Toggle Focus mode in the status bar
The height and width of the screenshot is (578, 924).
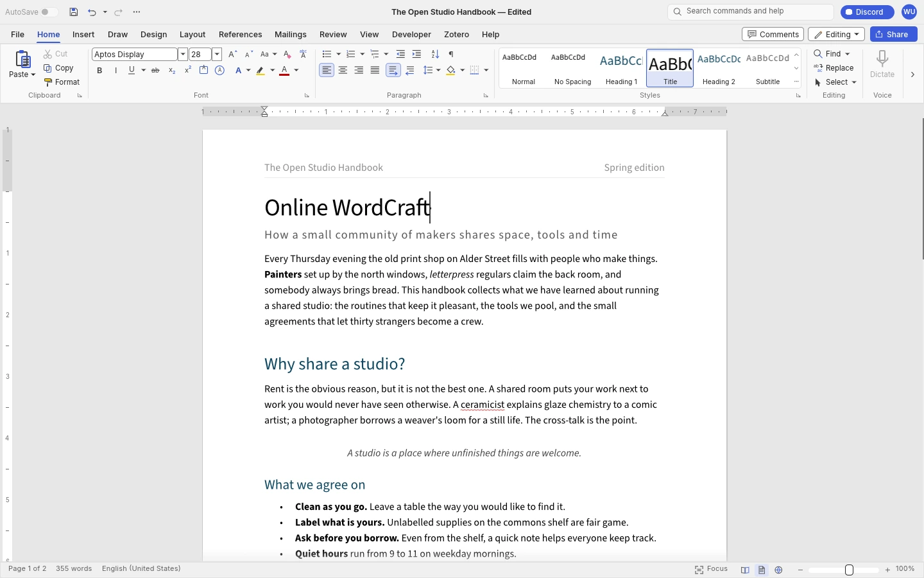(x=711, y=569)
